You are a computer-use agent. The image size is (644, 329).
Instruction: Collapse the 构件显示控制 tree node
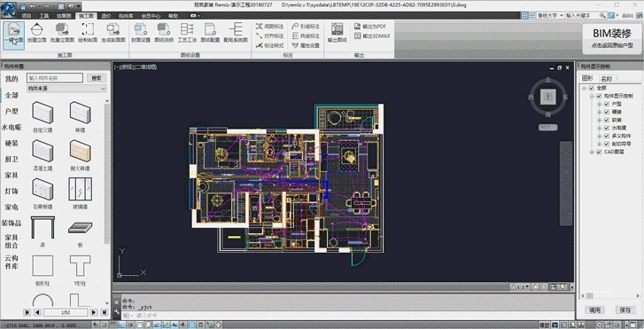(593, 96)
